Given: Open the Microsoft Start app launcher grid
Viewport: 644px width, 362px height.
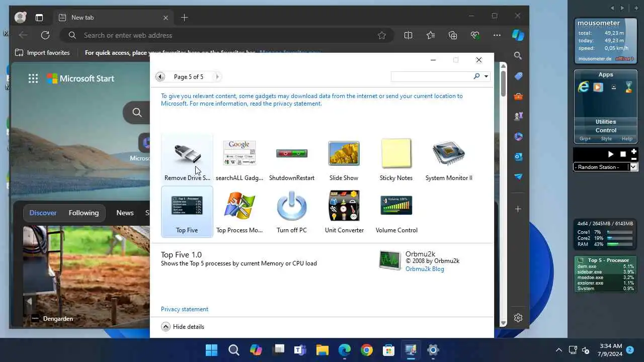Looking at the screenshot, I should coord(33,78).
